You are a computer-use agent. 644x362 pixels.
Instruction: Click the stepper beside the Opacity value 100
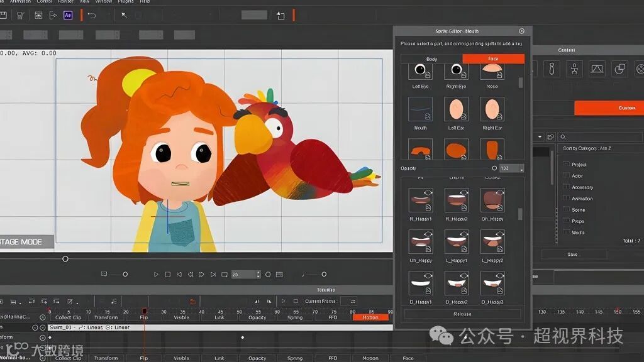tap(521, 168)
